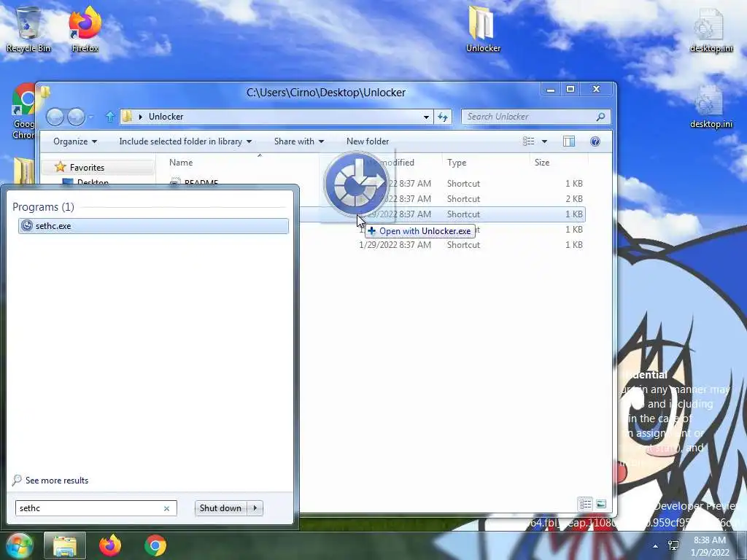The width and height of the screenshot is (747, 560).
Task: Select the top desktop.ini file icon
Action: [x=711, y=31]
